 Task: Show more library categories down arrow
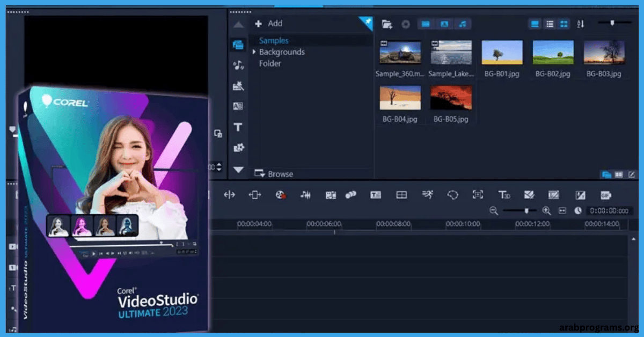pyautogui.click(x=238, y=170)
